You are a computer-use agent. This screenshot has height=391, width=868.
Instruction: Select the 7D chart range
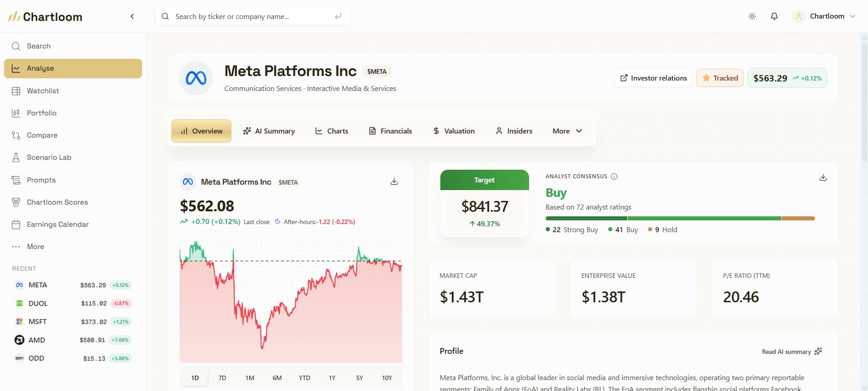222,378
